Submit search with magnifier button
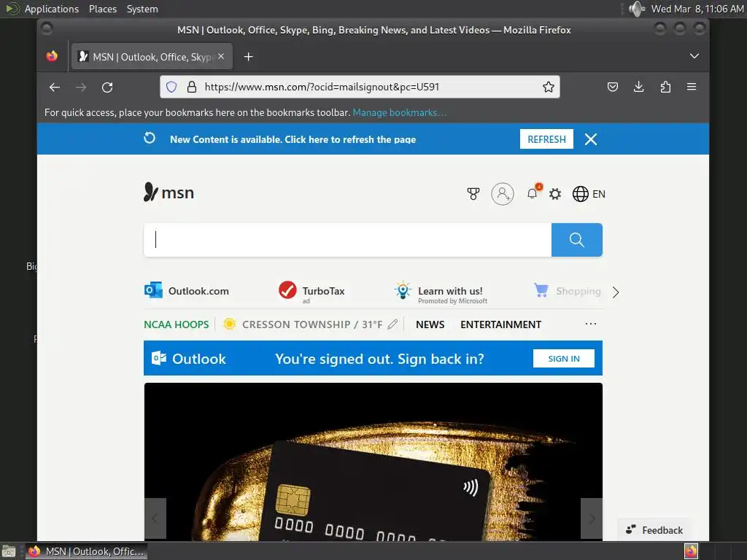 577,239
